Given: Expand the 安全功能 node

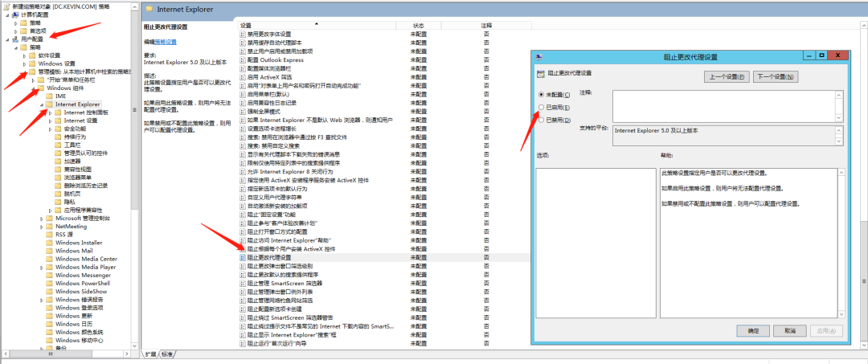Looking at the screenshot, I should [51, 129].
